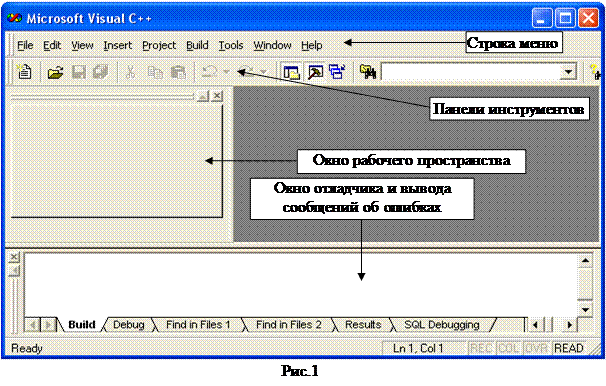Click the output vertical scrollbar down arrow
606x386 pixels.
(x=585, y=309)
